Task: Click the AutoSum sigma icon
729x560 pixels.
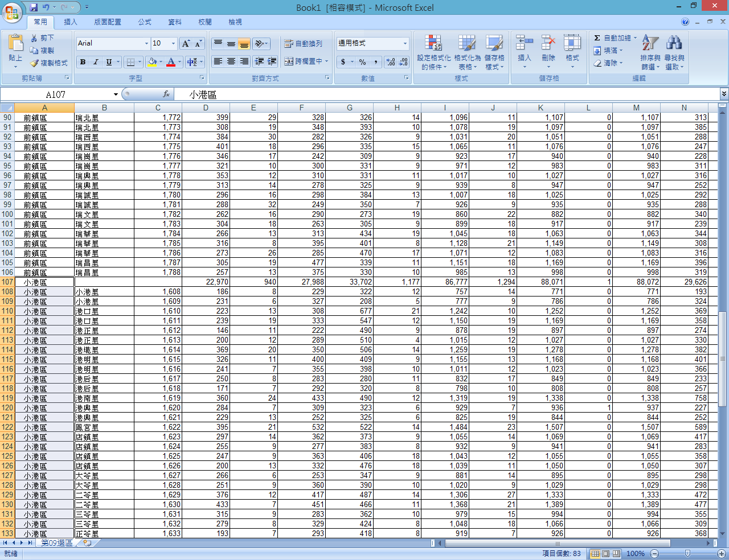Action: click(x=597, y=38)
